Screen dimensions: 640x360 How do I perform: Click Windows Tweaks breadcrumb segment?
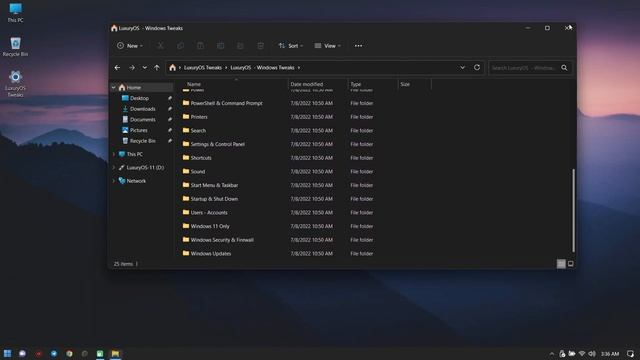[276, 68]
